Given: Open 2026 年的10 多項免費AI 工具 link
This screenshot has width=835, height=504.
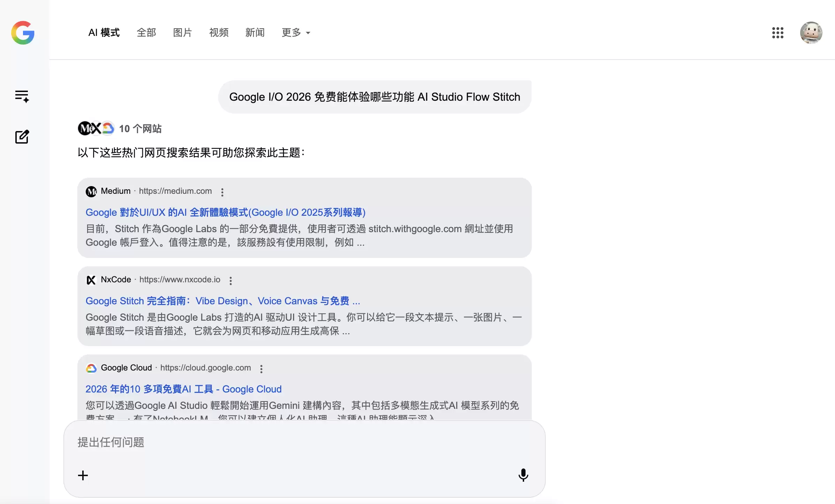Looking at the screenshot, I should tap(184, 389).
